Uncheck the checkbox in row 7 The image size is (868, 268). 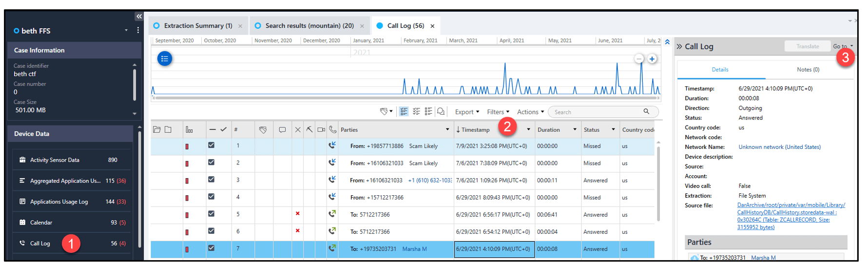(x=211, y=247)
